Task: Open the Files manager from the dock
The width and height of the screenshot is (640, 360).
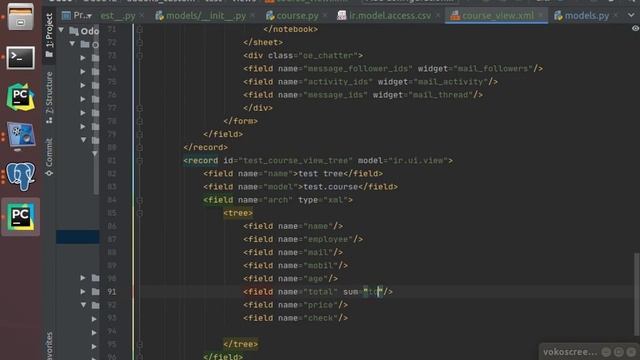Action: coord(20,16)
